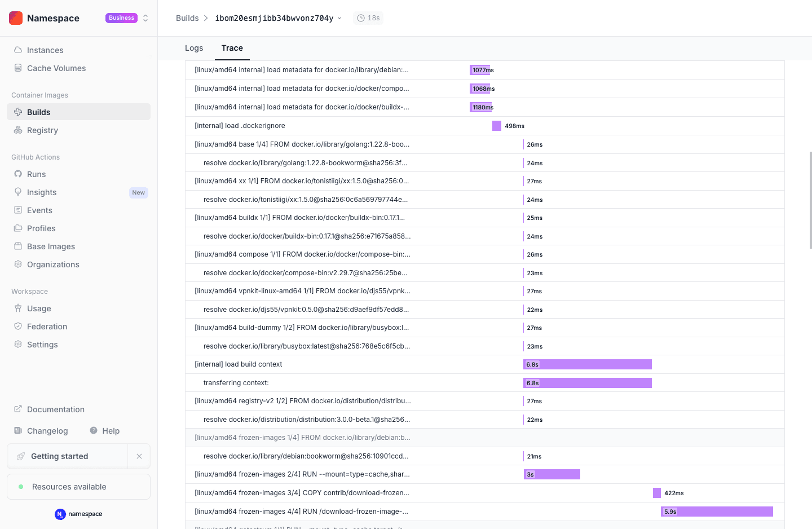Click the Namespace logo icon
The image size is (812, 529).
point(16,18)
